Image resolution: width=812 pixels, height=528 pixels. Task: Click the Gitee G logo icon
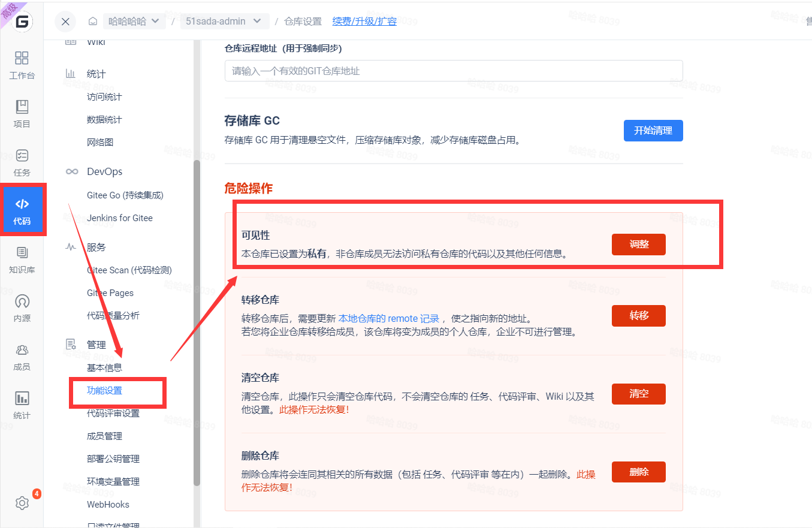22,22
